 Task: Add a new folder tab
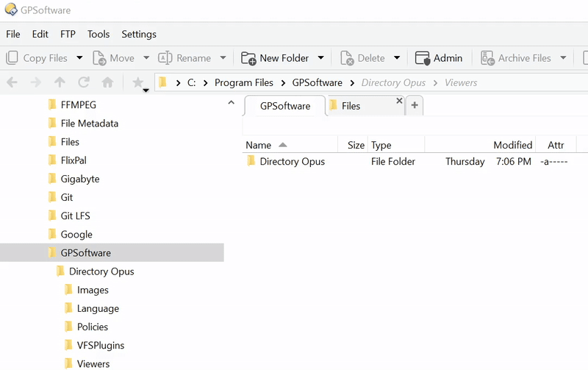coord(415,105)
